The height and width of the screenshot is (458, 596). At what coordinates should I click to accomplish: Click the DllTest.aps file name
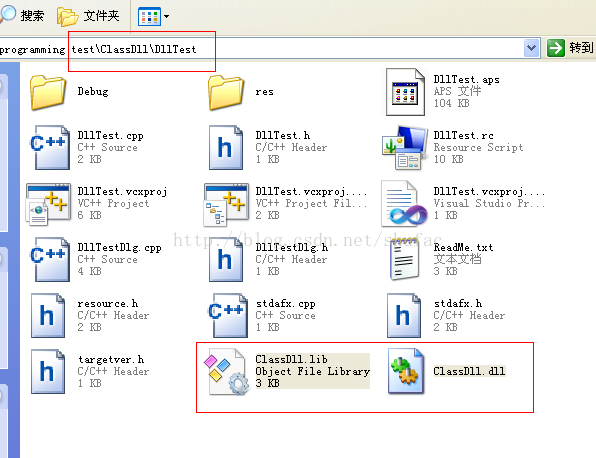tap(466, 79)
